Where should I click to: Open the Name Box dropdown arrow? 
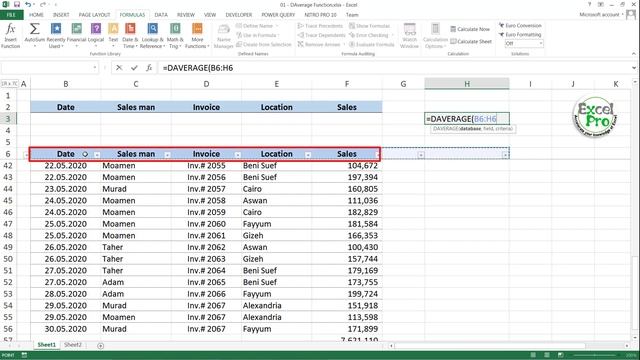(x=95, y=68)
